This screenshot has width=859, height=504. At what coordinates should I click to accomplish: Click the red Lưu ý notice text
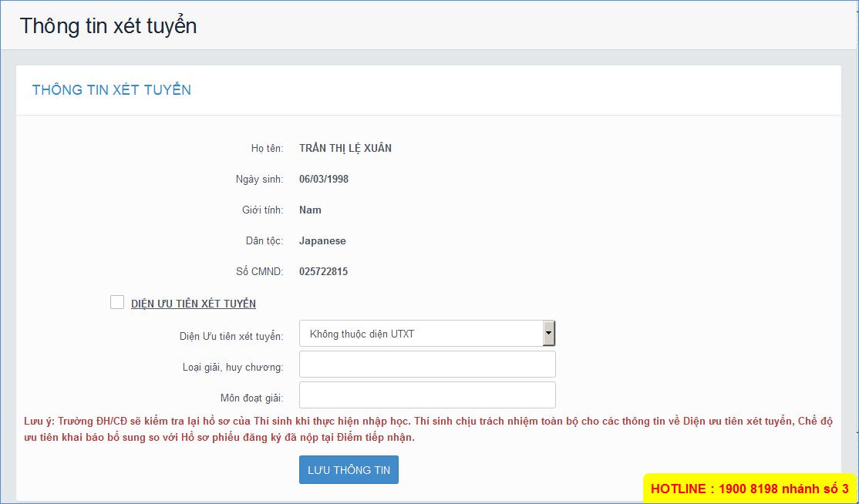tap(428, 429)
